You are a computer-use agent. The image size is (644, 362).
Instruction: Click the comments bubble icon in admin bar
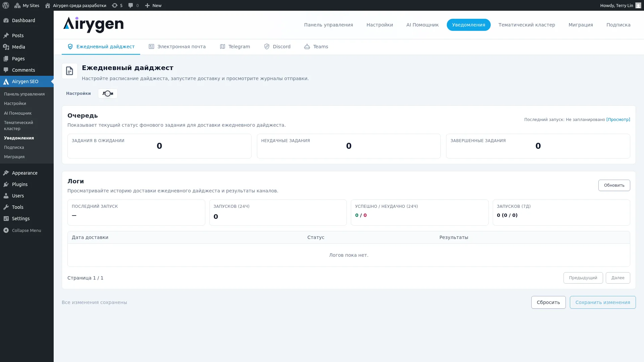(131, 5)
